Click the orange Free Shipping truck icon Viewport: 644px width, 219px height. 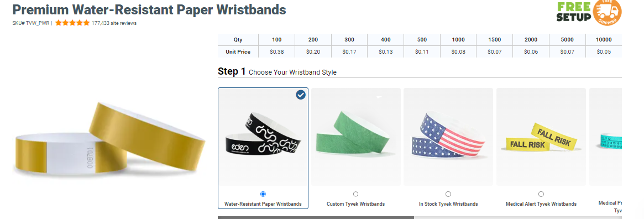pyautogui.click(x=608, y=12)
